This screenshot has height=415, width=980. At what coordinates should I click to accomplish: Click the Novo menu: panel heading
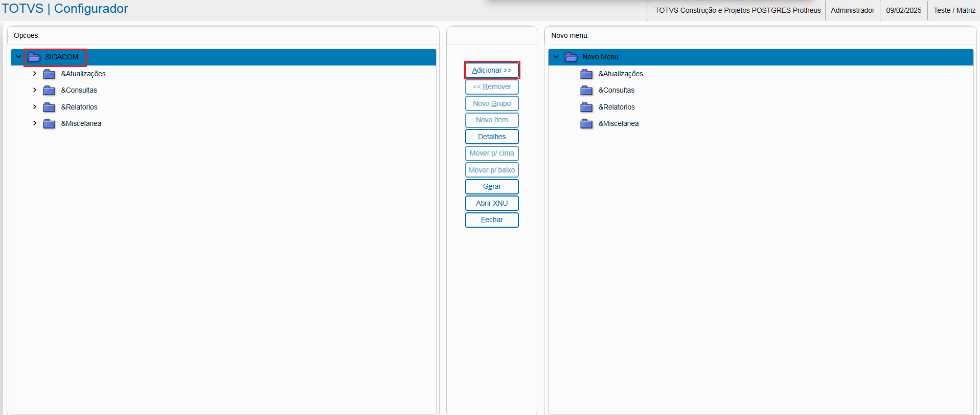point(570,35)
